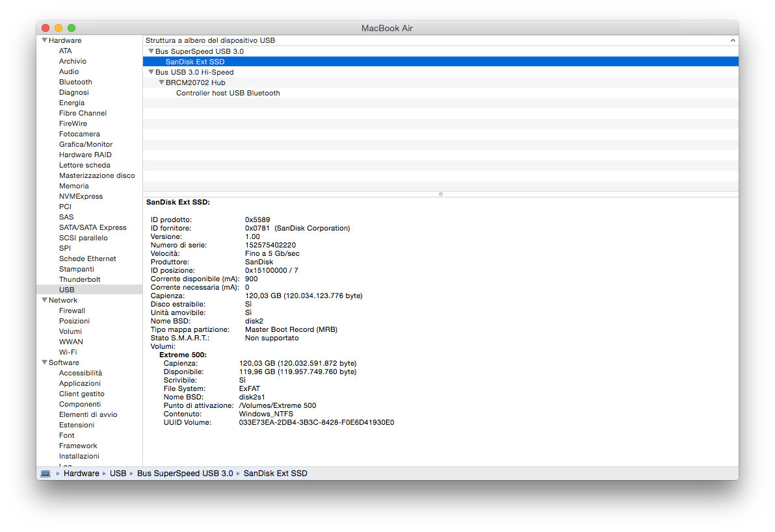Select Energia in the sidebar
The height and width of the screenshot is (532, 775).
[72, 103]
